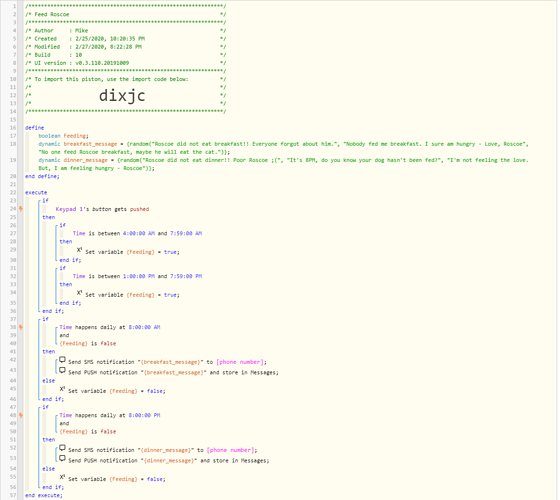Click the variable icon in the dinner else branch
The image size is (560, 500).
[62, 477]
